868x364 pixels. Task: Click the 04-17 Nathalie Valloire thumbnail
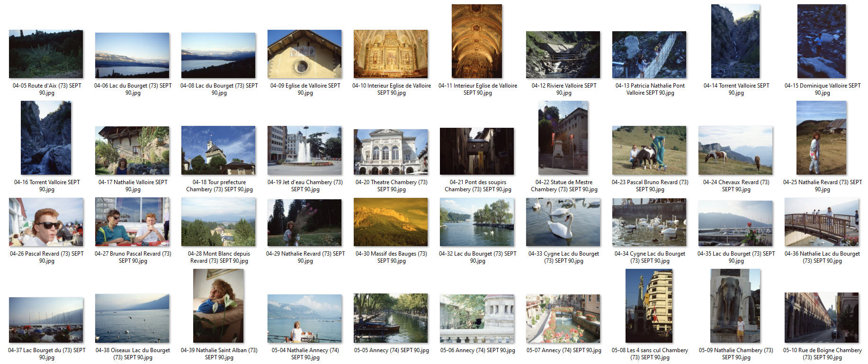[132, 151]
